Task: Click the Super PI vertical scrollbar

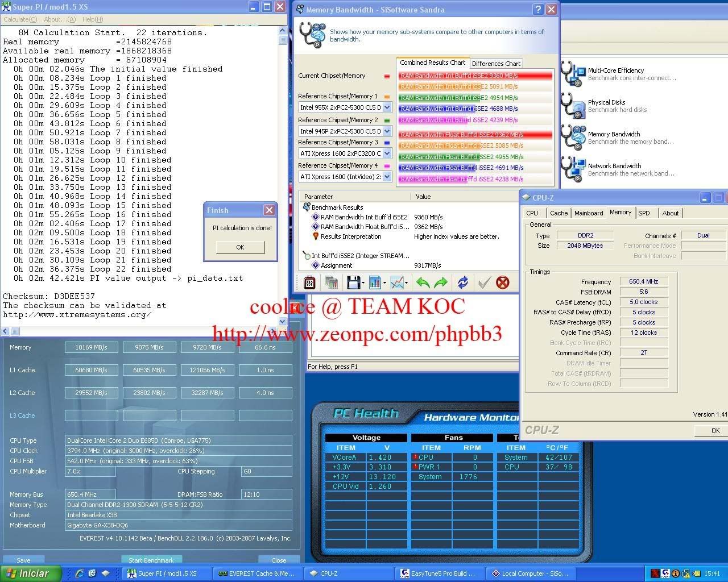Action: (283, 176)
